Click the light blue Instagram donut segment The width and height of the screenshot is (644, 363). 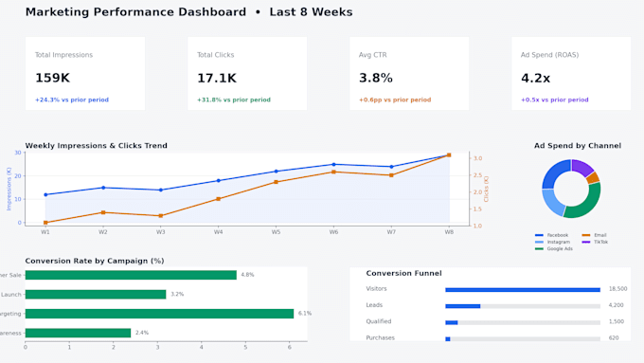552,203
